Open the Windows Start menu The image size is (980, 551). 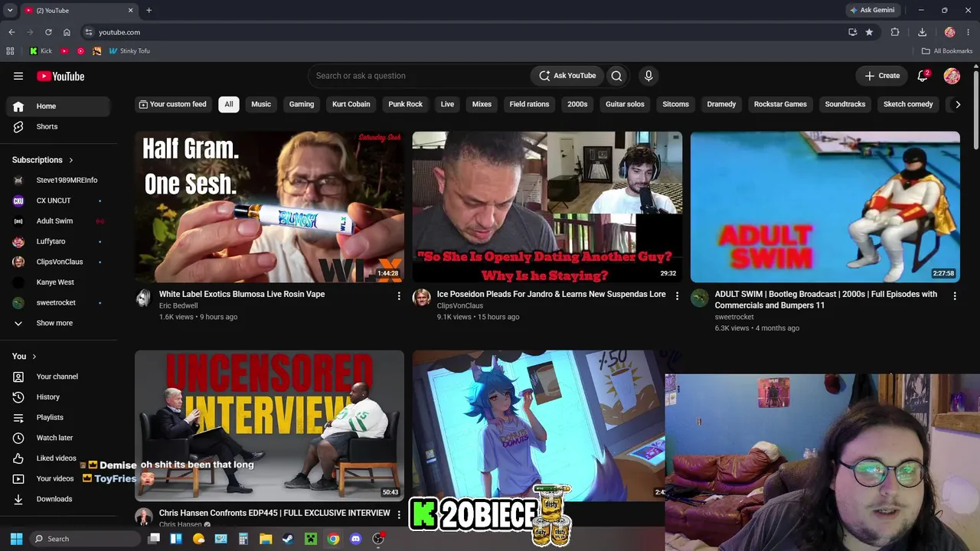coord(16,539)
